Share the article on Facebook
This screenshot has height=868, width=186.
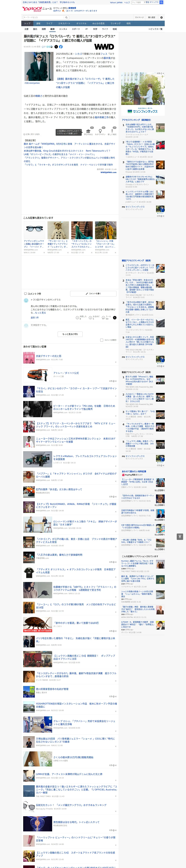(61, 47)
